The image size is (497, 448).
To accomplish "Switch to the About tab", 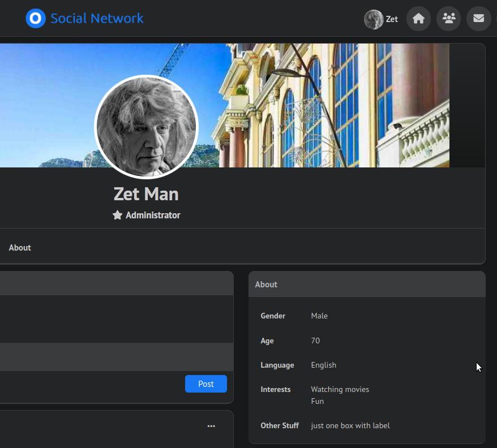I will (x=20, y=248).
